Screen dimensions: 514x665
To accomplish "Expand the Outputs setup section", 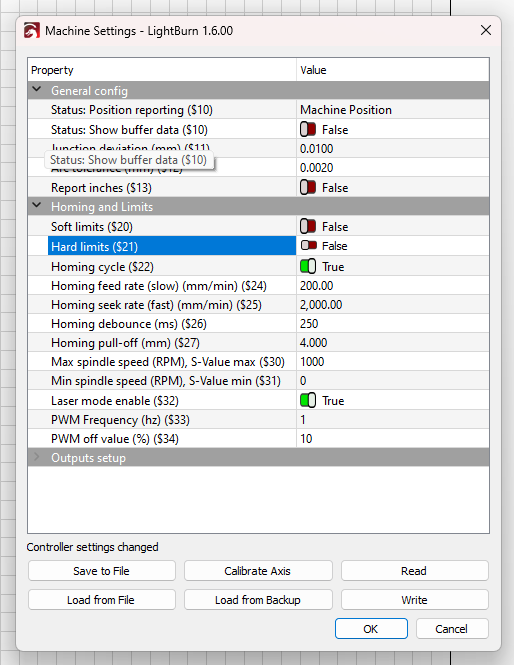I will (37, 457).
